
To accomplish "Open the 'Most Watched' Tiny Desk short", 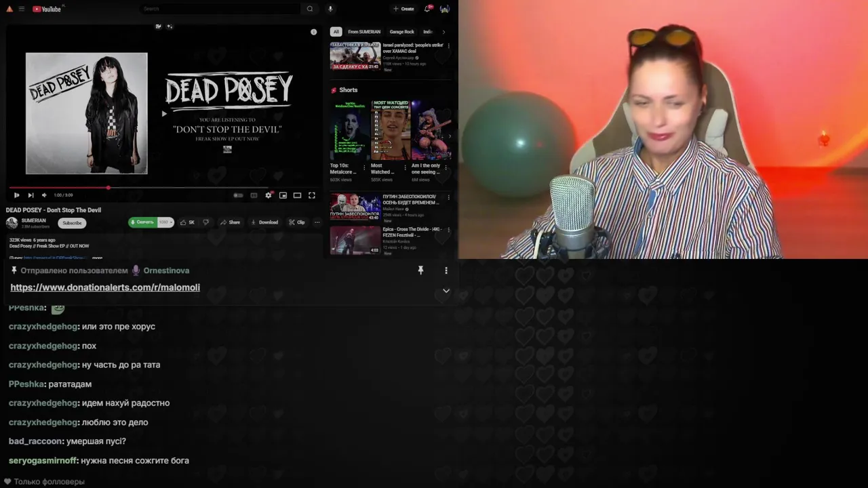I will click(x=390, y=130).
